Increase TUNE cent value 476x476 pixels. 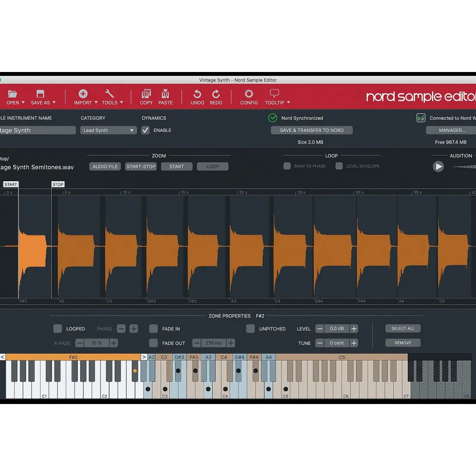pyautogui.click(x=354, y=343)
